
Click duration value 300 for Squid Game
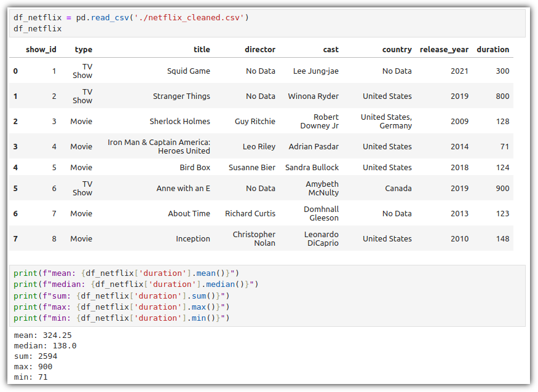(502, 71)
